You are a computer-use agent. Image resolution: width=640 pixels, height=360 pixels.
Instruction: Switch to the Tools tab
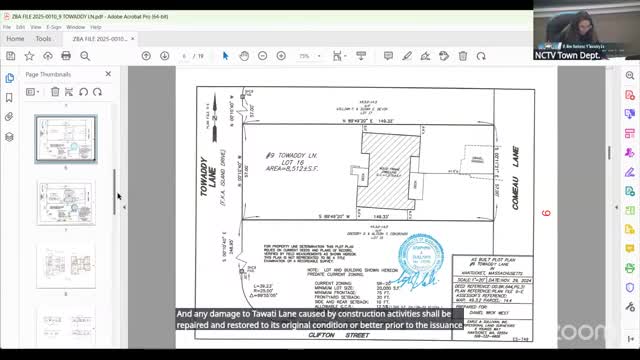pos(43,39)
